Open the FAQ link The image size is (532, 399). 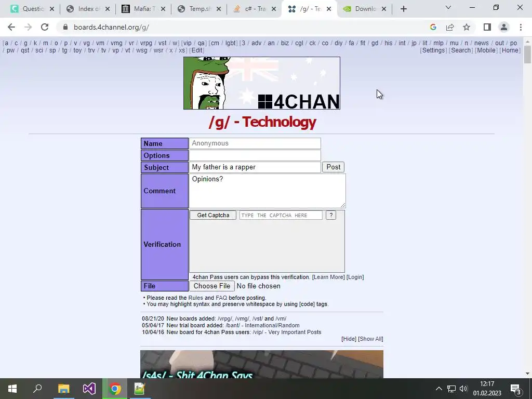(x=221, y=298)
